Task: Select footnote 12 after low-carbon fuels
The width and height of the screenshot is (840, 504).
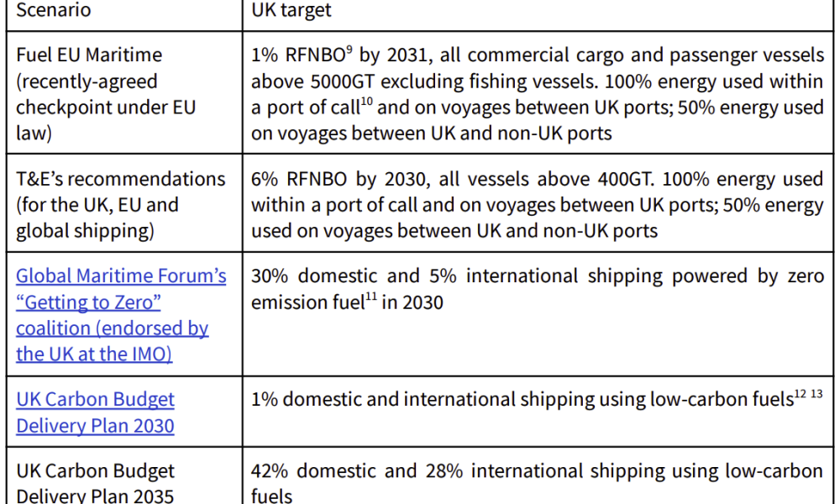Action: point(800,394)
